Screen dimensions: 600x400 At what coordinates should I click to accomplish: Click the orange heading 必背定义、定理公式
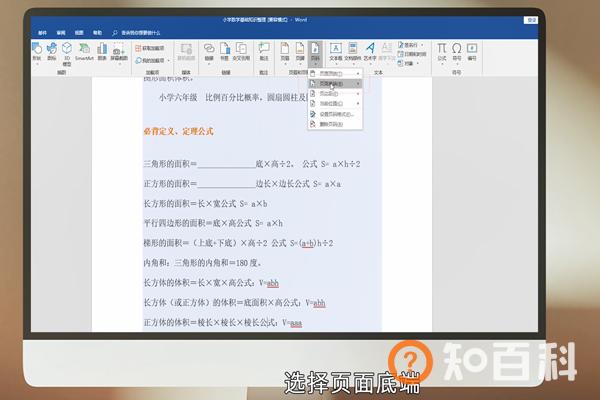(x=178, y=132)
